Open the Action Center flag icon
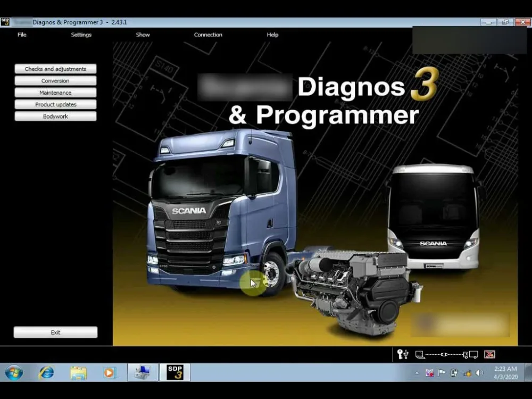 pyautogui.click(x=442, y=373)
